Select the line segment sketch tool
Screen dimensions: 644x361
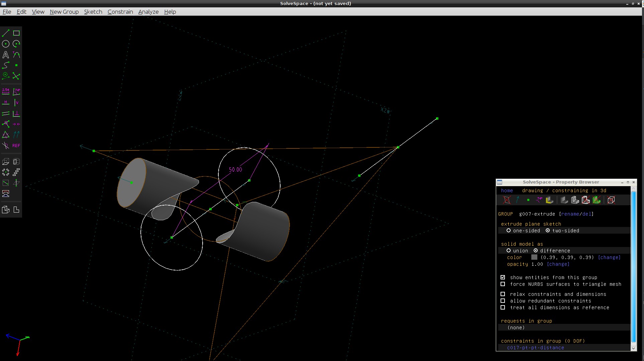pos(6,33)
